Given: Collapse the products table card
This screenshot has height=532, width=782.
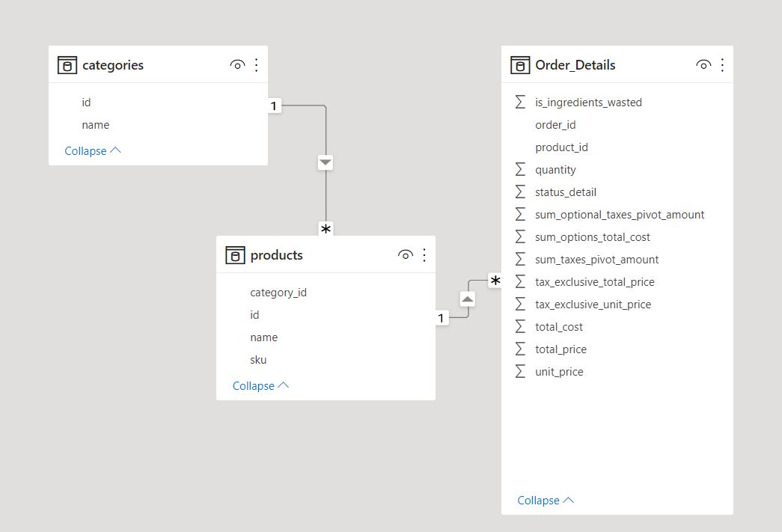Looking at the screenshot, I should tap(261, 385).
